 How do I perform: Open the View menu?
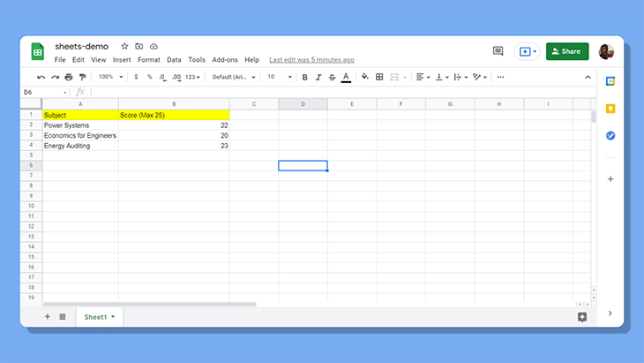click(x=98, y=59)
